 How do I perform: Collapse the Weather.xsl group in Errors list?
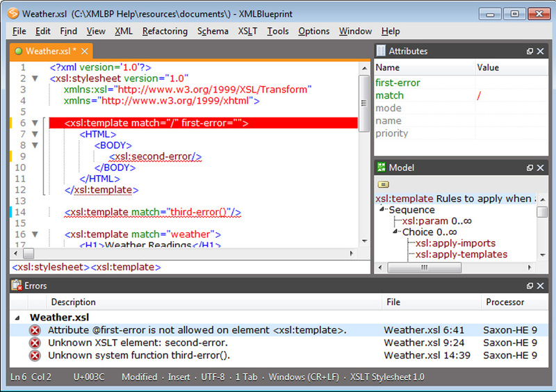pos(18,317)
